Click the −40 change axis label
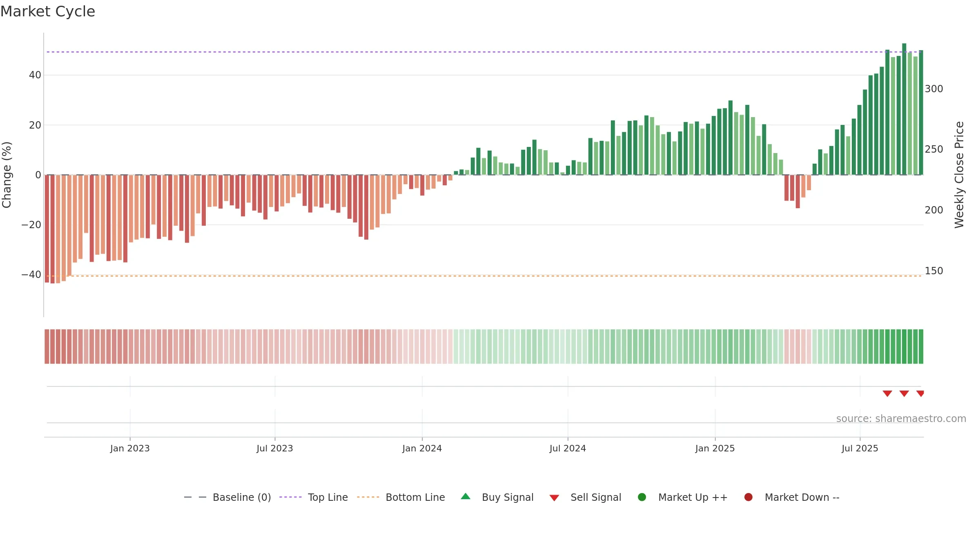The width and height of the screenshot is (980, 551). click(x=31, y=275)
